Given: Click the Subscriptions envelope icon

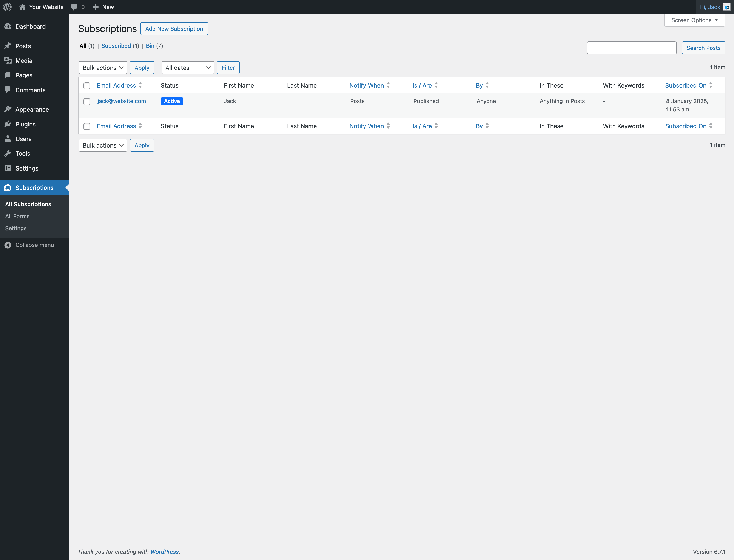Looking at the screenshot, I should point(8,188).
